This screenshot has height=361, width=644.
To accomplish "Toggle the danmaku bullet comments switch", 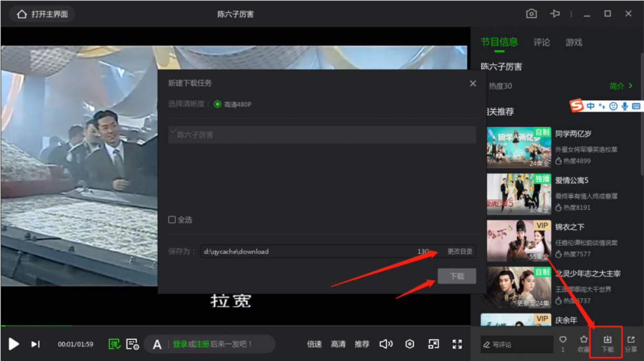I will click(114, 344).
